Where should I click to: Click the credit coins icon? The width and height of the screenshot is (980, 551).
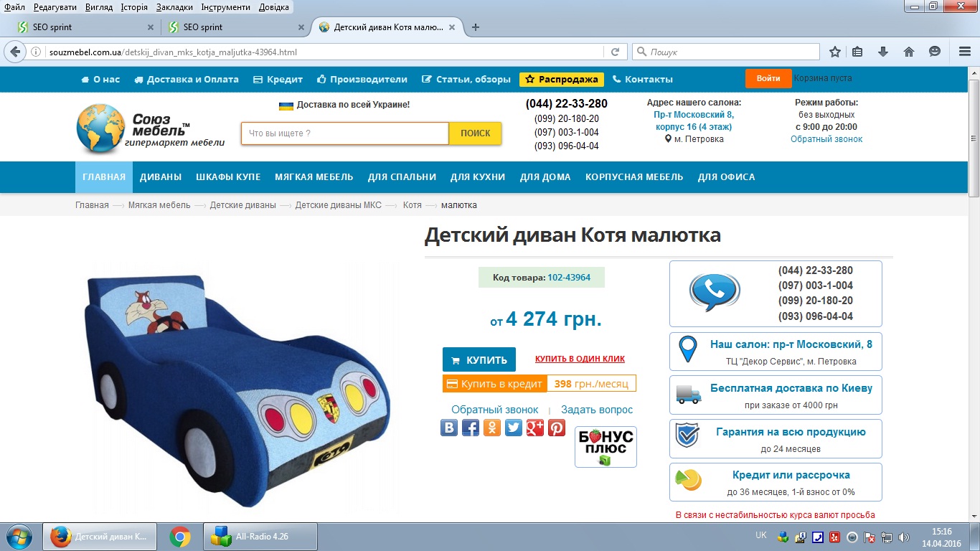[x=689, y=481]
